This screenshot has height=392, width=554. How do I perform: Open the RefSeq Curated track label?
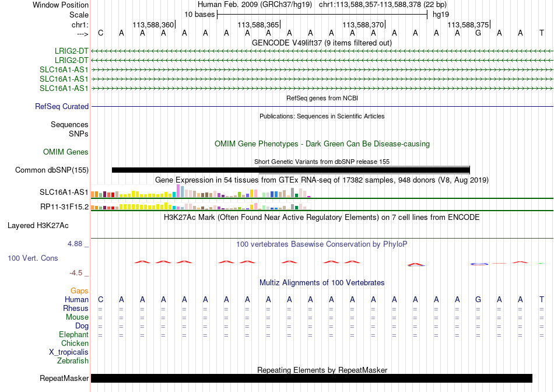[x=61, y=106]
